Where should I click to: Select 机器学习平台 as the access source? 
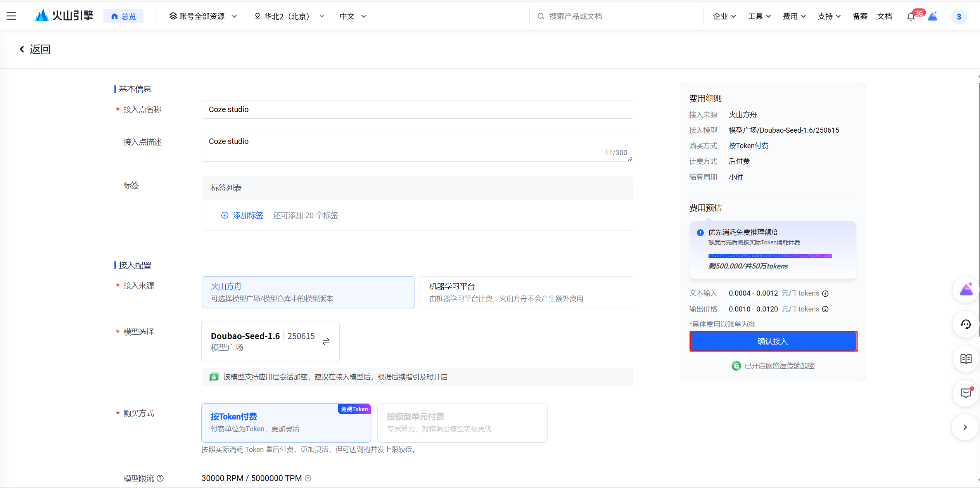pos(526,292)
